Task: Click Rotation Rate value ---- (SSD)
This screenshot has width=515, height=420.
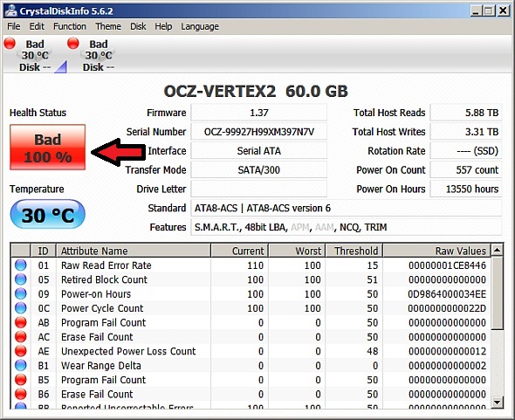Action: [466, 151]
